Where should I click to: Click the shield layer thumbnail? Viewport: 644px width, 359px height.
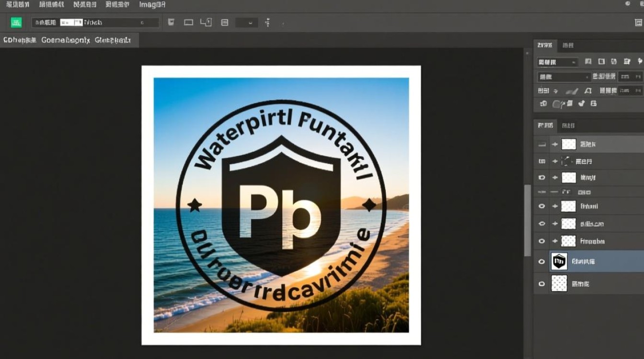tap(559, 261)
